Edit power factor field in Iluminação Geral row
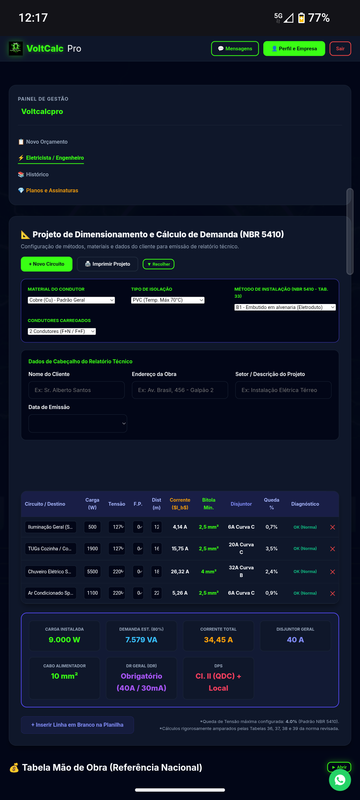This screenshot has width=360, height=800. click(x=138, y=527)
